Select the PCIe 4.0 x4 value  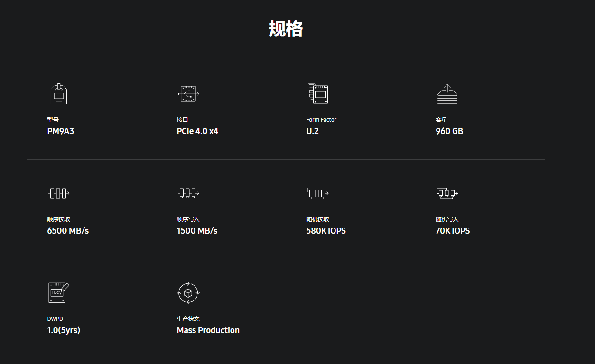click(x=197, y=131)
